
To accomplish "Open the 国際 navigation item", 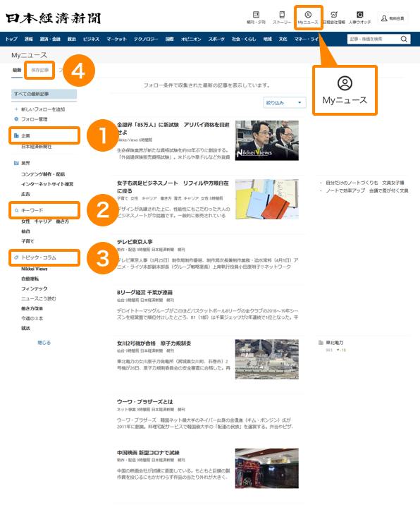I will pos(170,39).
